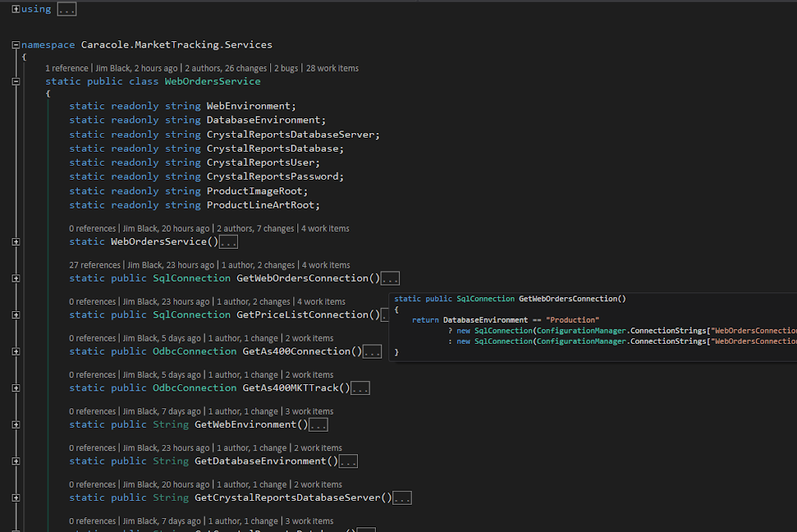Click the DatabaseEnvironment field name

tap(263, 120)
